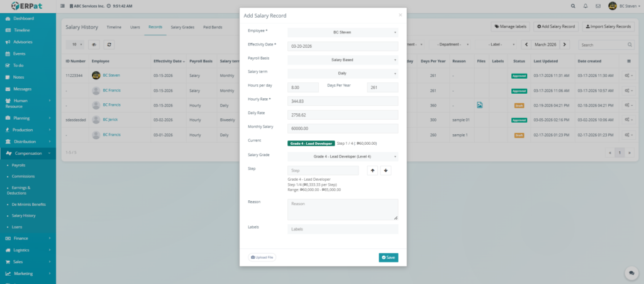The width and height of the screenshot is (644, 284).
Task: Close the Add Salary Record dialog
Action: 400,14
